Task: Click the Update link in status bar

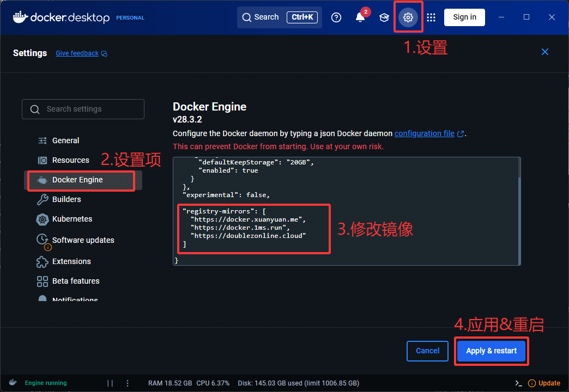Action: coord(549,383)
